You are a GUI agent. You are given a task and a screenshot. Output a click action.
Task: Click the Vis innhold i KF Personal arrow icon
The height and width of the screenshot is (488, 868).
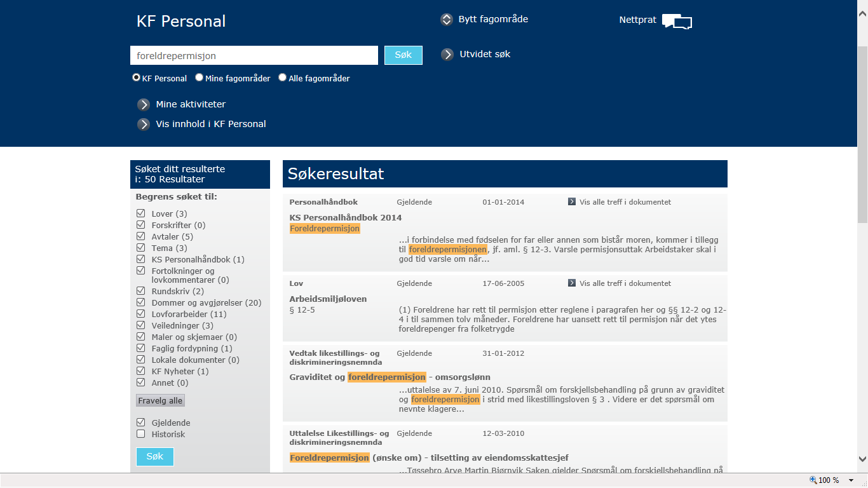pos(144,125)
